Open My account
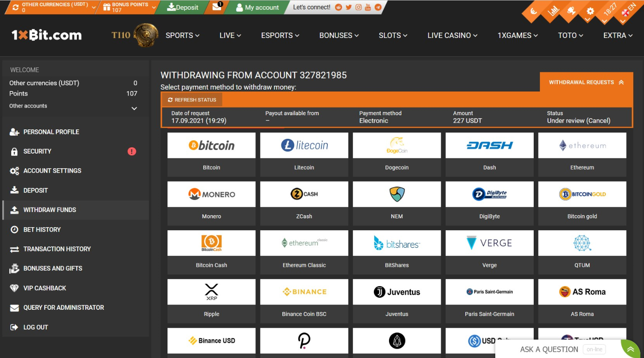644x358 pixels. pos(257,7)
